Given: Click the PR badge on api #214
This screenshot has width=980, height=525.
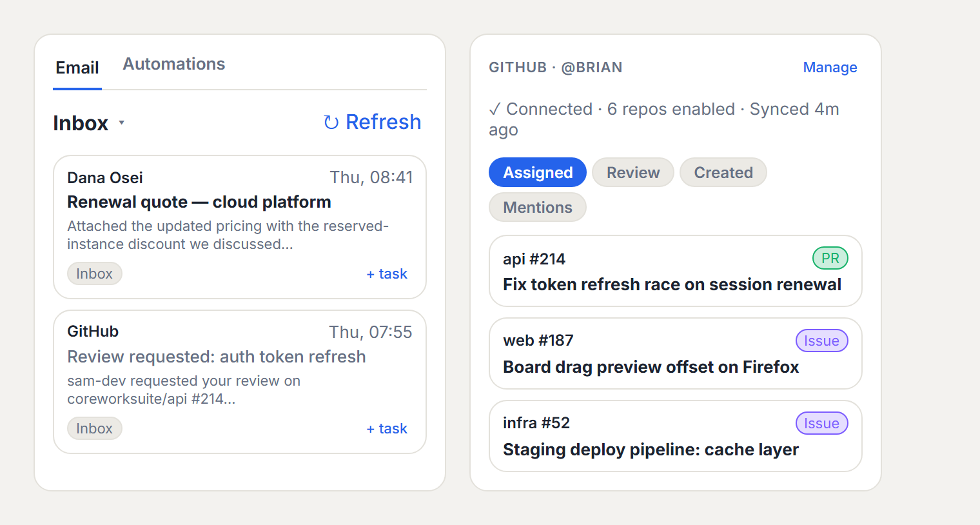Looking at the screenshot, I should (830, 258).
